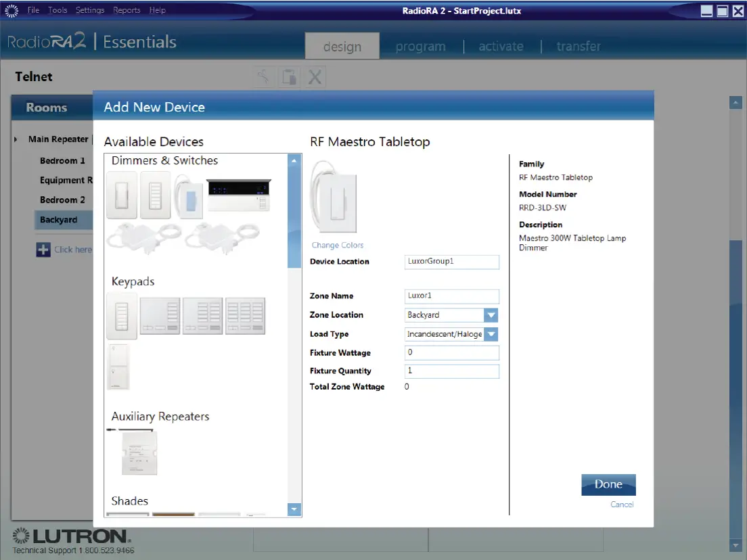Click the paste tool icon in toolbar
Image resolution: width=747 pixels, height=560 pixels.
[289, 76]
